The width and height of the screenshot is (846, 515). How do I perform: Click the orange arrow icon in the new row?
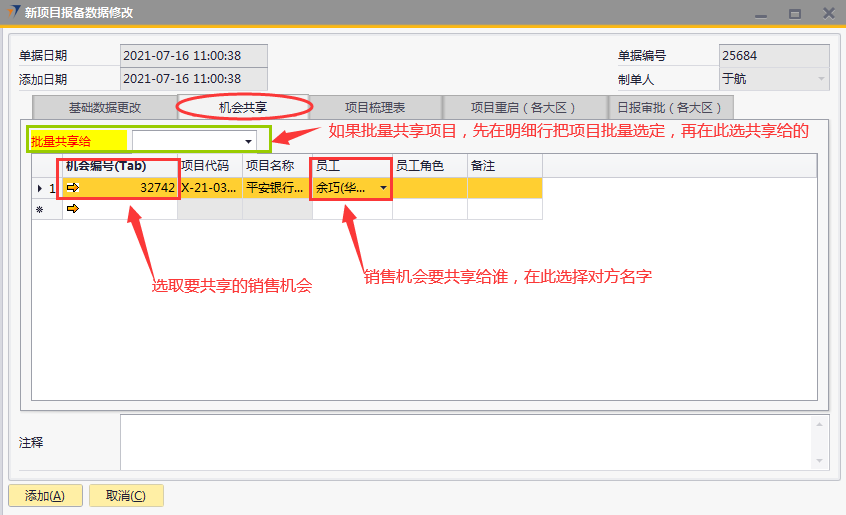pos(73,210)
